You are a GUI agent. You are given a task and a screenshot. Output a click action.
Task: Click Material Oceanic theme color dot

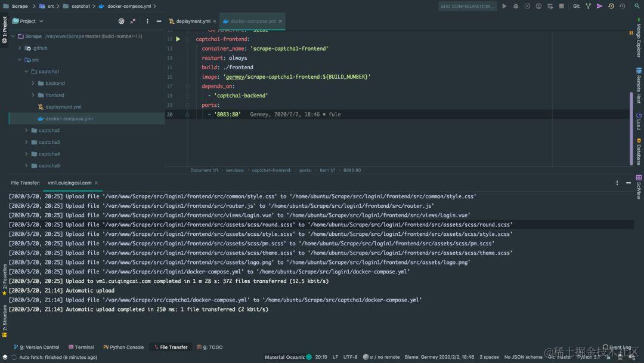(x=309, y=357)
